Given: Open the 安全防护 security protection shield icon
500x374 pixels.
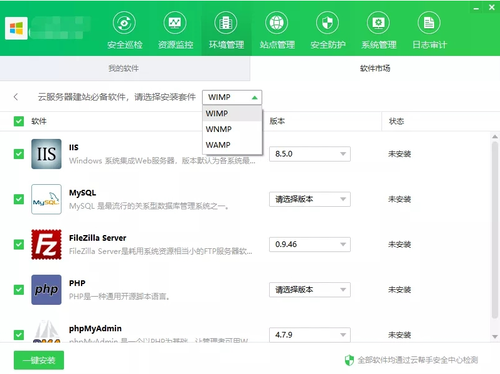Looking at the screenshot, I should pyautogui.click(x=328, y=23).
